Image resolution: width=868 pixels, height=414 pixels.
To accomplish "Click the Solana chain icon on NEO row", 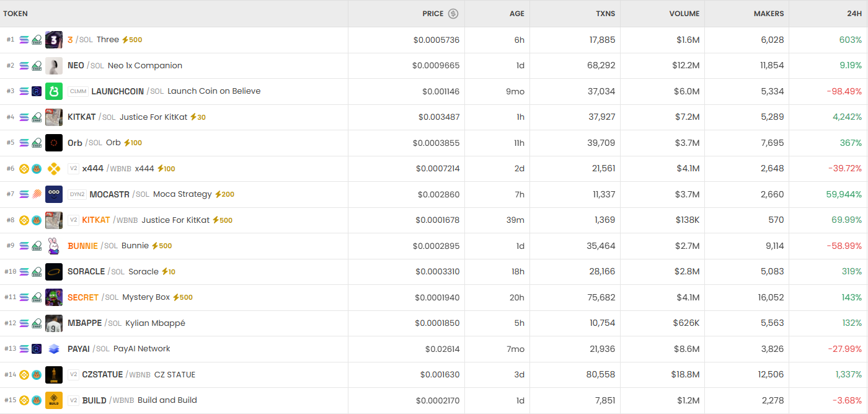I will pyautogui.click(x=24, y=66).
